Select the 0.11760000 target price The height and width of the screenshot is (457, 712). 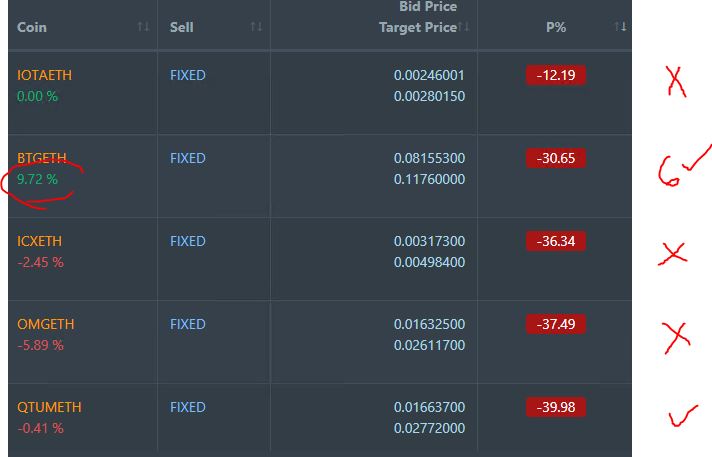(429, 179)
